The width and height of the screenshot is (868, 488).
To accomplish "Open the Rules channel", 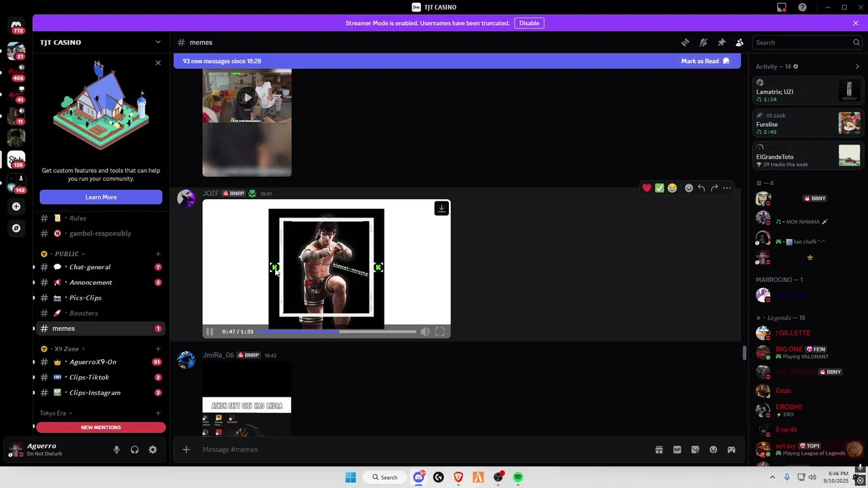I will [100, 218].
